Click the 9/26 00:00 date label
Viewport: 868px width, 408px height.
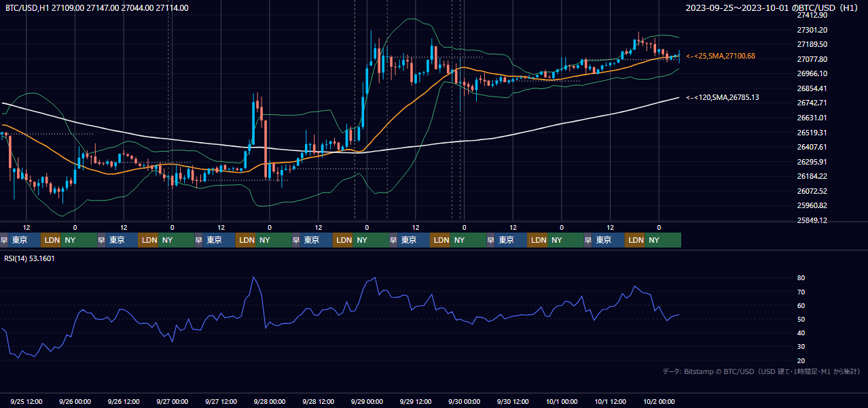pyautogui.click(x=75, y=401)
